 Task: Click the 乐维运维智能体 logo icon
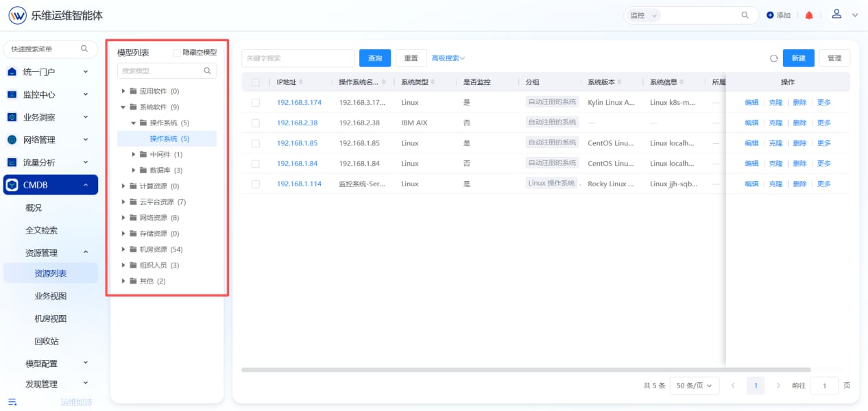coord(17,15)
